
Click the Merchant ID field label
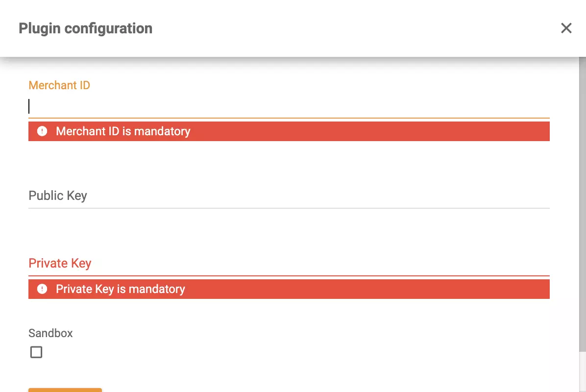[59, 85]
